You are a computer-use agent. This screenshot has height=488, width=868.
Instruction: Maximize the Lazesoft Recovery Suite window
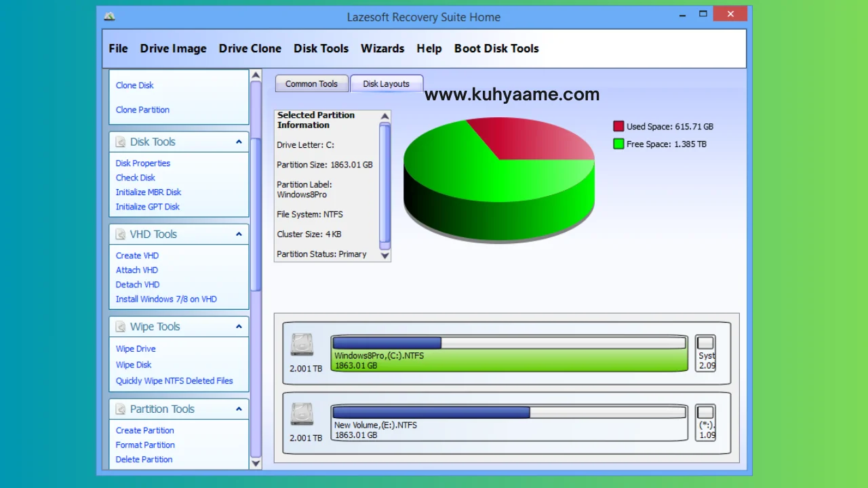pos(703,14)
